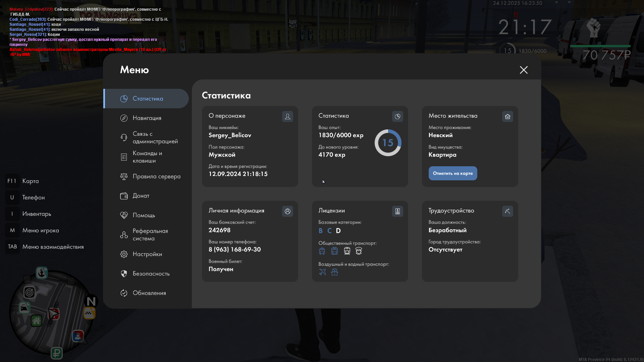Open the Навигация menu section
Image resolution: width=644 pixels, height=362 pixels.
[x=147, y=118]
